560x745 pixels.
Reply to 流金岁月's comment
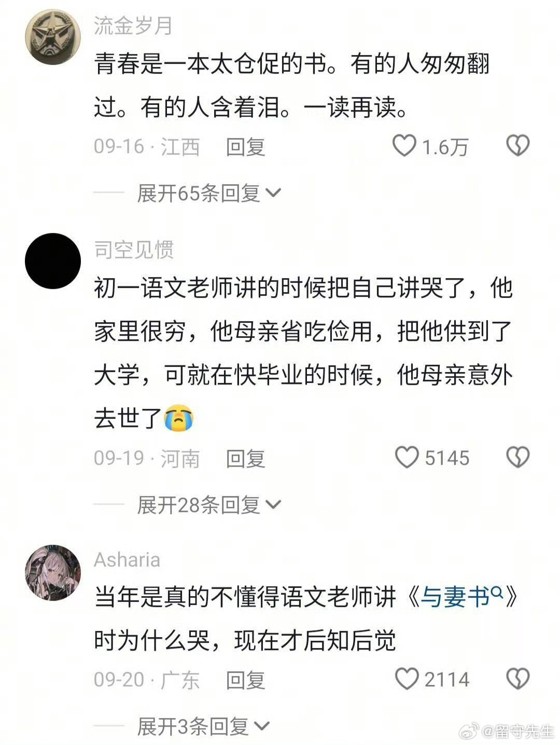click(246, 147)
